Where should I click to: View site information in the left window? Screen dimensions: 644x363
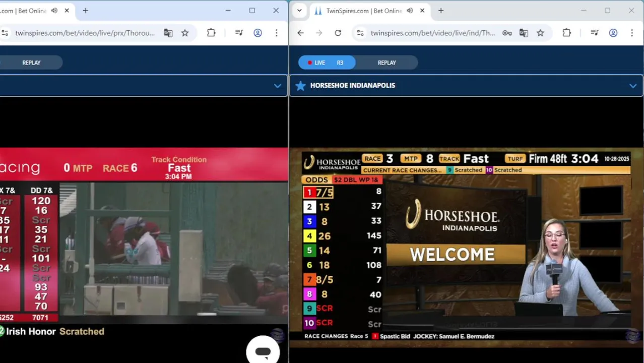point(5,33)
